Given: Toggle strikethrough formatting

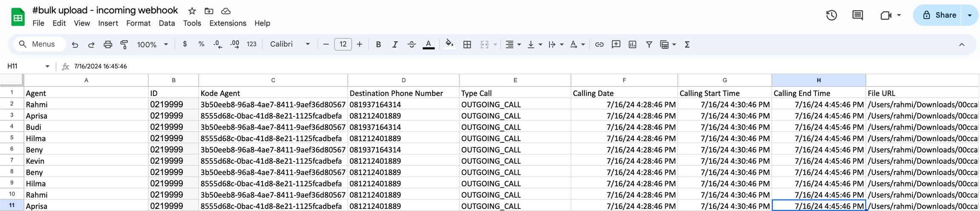Looking at the screenshot, I should point(411,44).
